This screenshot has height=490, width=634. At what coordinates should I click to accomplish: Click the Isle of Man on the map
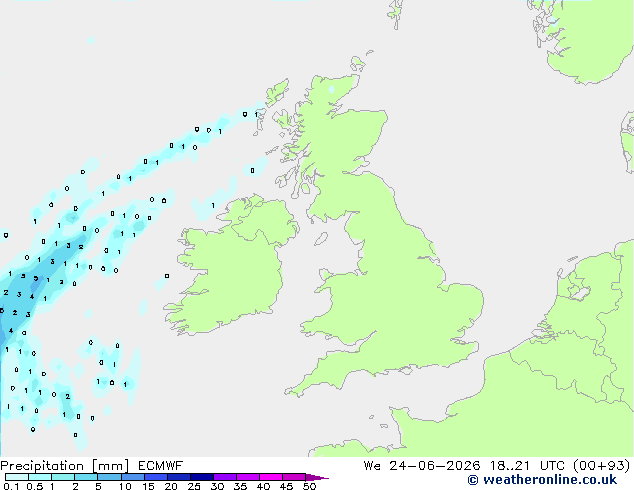(321, 239)
